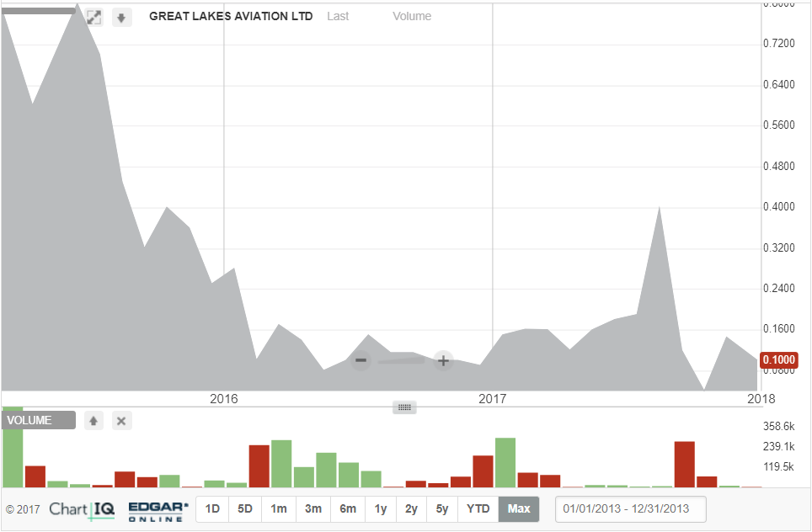This screenshot has width=812, height=532.
Task: Click the fullscreen expand chart icon
Action: [x=93, y=17]
